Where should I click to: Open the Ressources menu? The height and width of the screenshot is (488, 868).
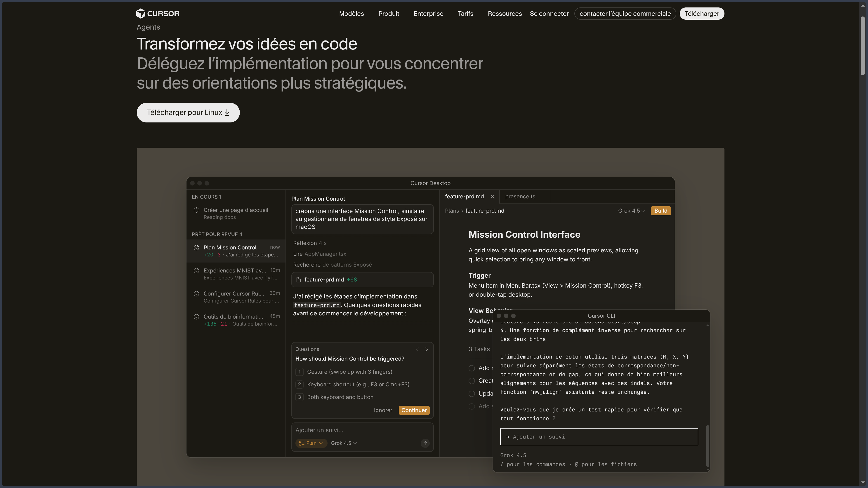click(x=505, y=14)
